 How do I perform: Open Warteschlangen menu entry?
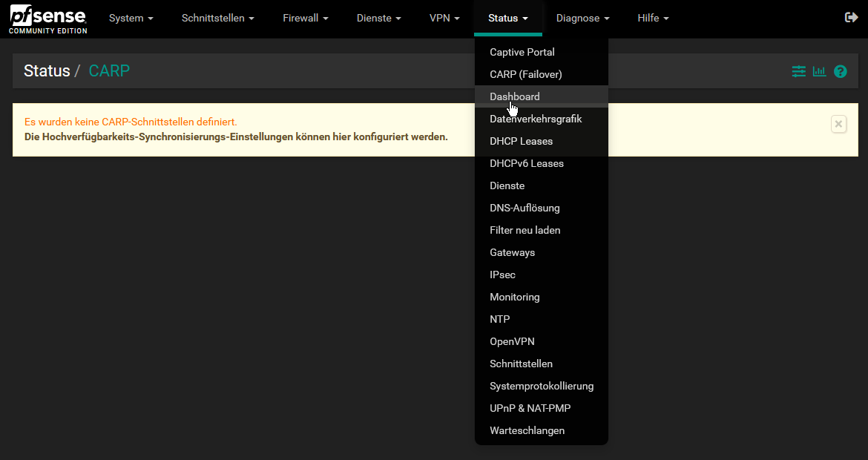tap(542, 430)
